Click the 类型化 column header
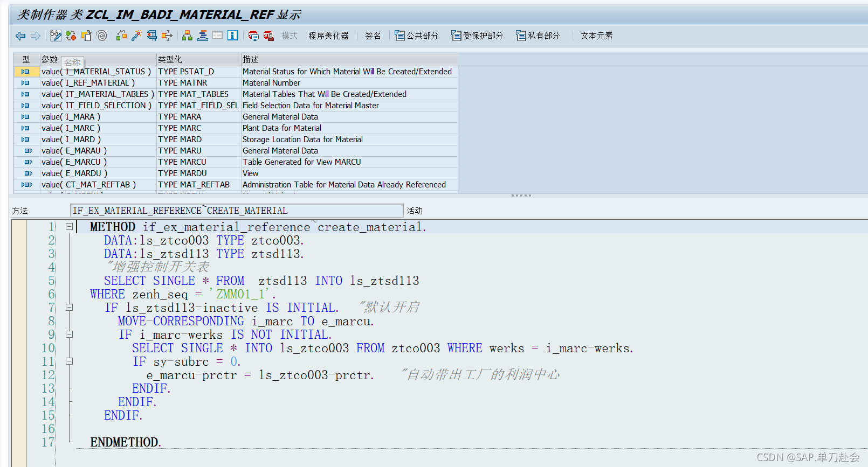Screen dimensions: 868x467 click(198, 59)
